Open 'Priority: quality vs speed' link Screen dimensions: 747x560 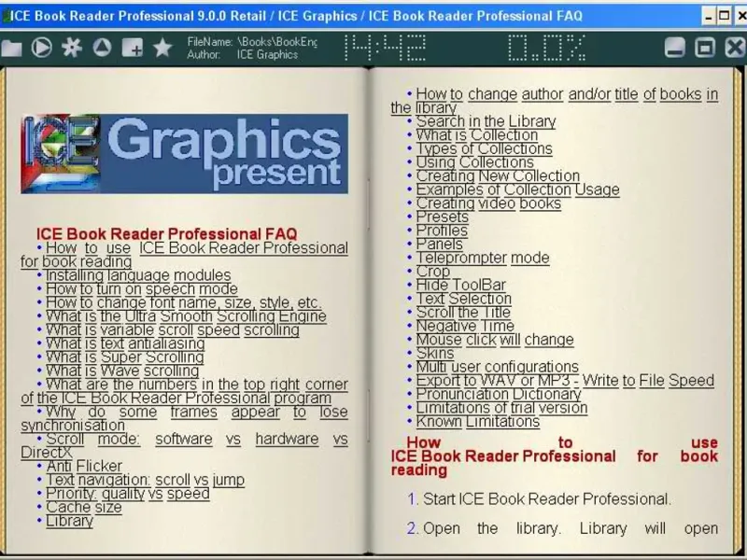point(127,494)
